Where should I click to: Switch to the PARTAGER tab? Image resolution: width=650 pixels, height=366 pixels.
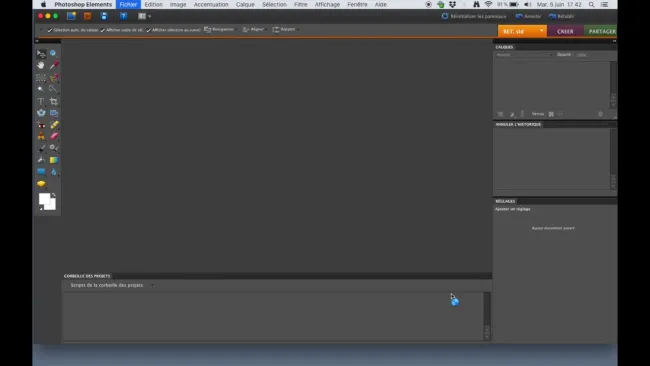pos(601,32)
